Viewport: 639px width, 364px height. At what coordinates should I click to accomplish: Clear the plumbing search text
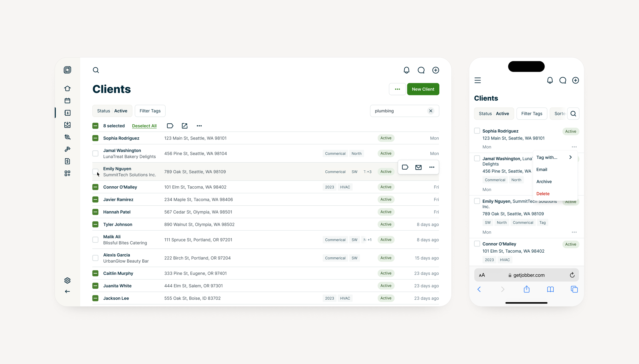pyautogui.click(x=431, y=111)
